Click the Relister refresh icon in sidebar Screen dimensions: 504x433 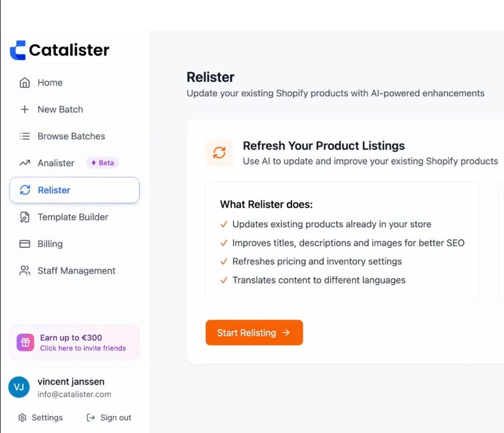point(25,190)
